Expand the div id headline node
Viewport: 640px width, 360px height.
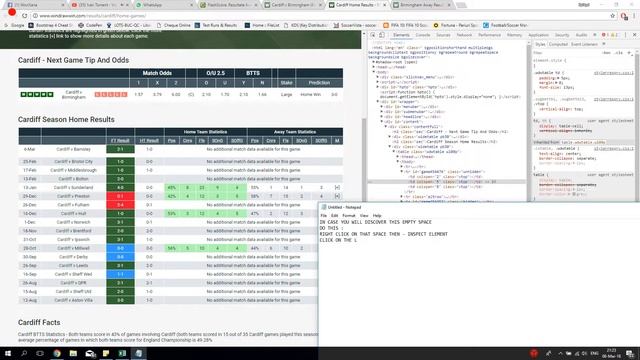pyautogui.click(x=382, y=116)
